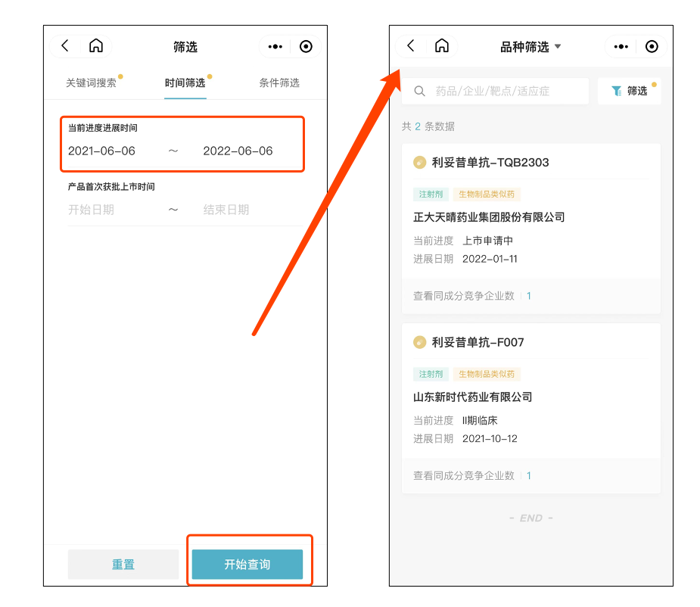
Task: Set 开始日期 for 产品首次获批上市时间
Action: (91, 210)
